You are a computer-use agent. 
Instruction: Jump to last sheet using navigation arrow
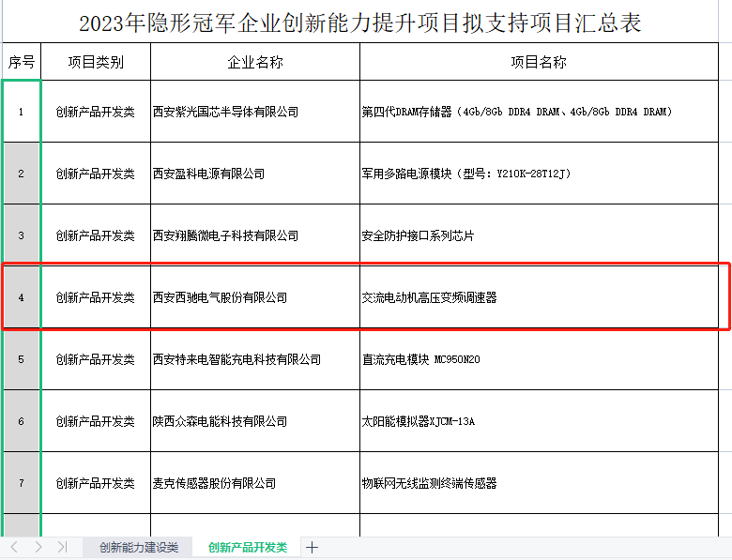click(62, 547)
